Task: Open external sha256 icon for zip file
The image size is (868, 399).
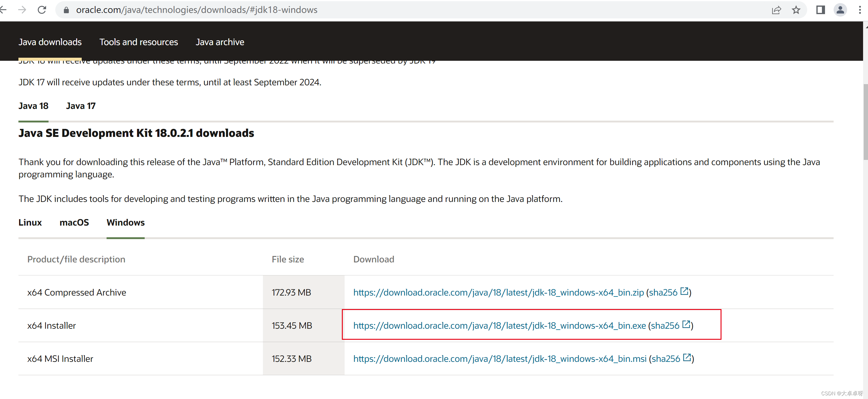Action: pyautogui.click(x=684, y=291)
